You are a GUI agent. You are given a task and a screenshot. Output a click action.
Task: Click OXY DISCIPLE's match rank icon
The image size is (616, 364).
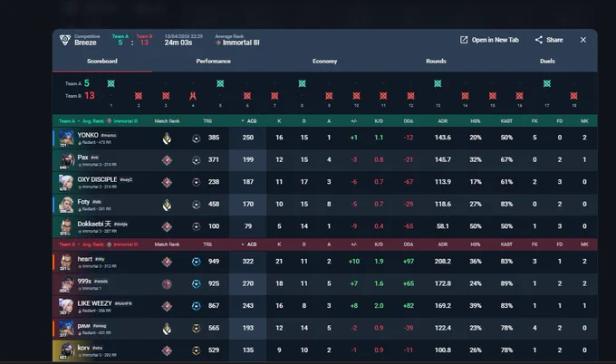167,183
